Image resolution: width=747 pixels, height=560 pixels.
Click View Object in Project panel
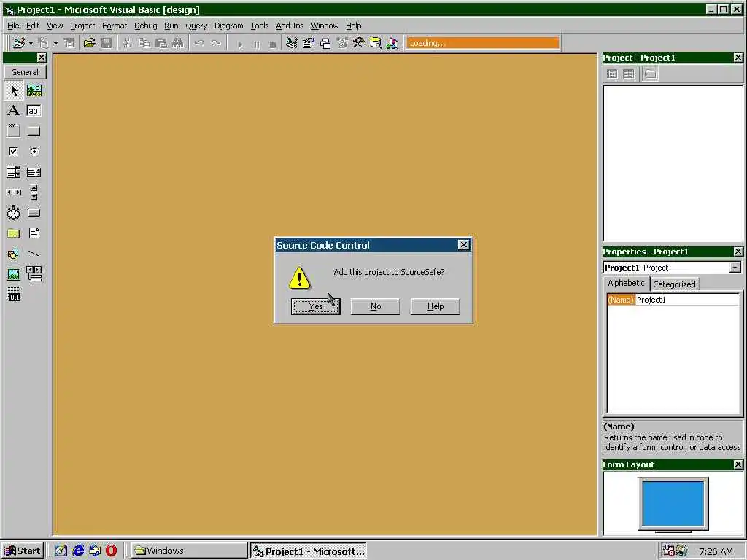629,74
